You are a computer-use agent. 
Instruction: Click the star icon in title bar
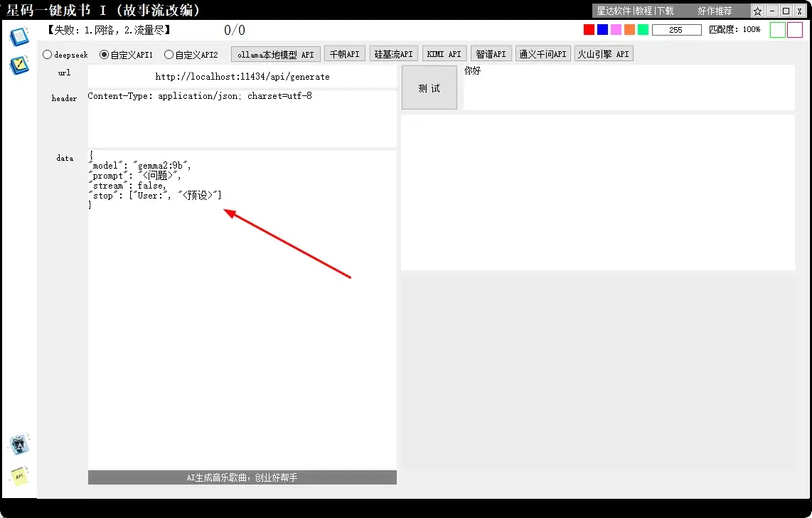point(757,11)
